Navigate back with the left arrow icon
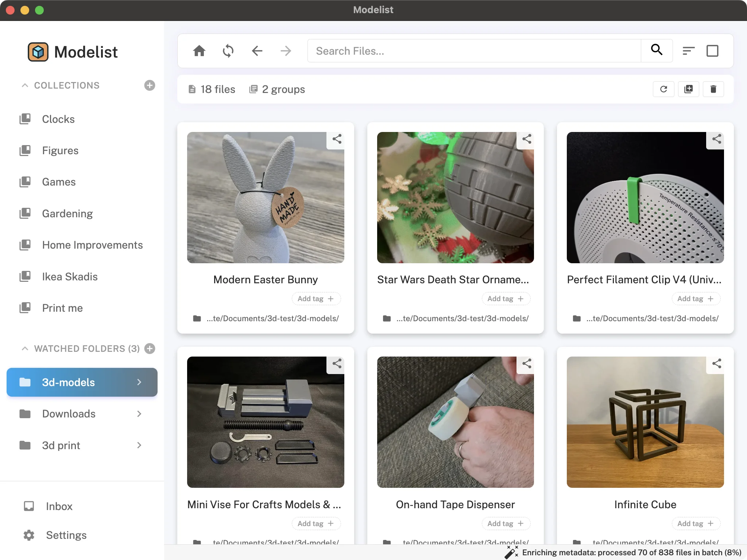The width and height of the screenshot is (747, 560). coord(257,51)
